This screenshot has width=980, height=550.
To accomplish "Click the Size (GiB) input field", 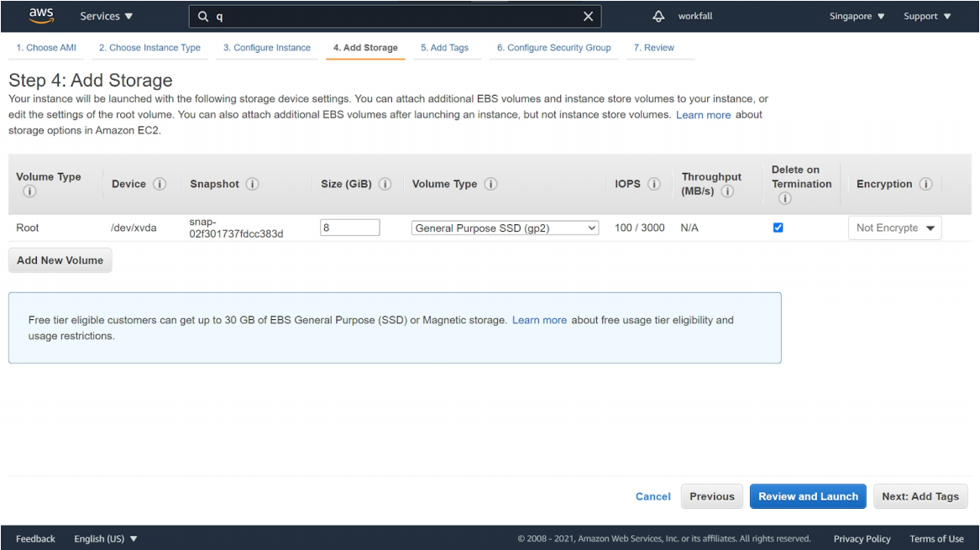I will [x=349, y=228].
